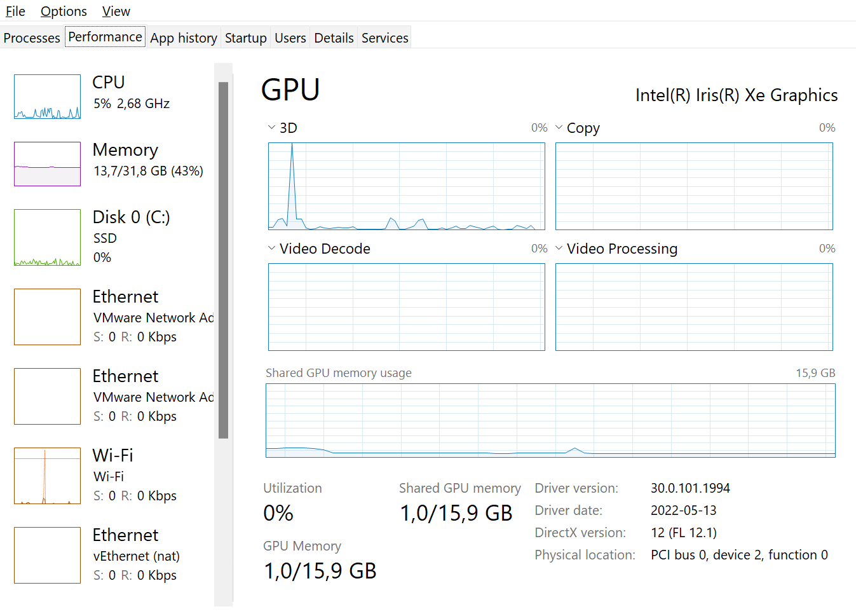Click the Shared GPU memory usage graph
Viewport: 856px width, 616px height.
(550, 421)
